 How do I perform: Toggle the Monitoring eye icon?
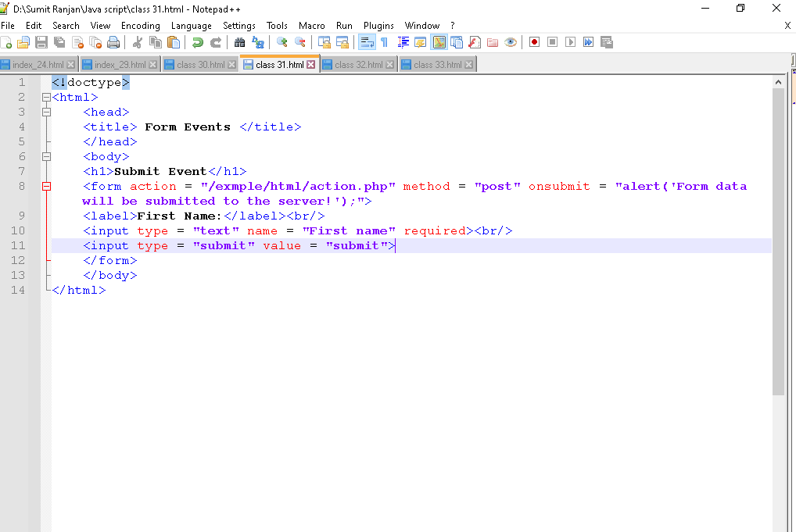point(511,42)
